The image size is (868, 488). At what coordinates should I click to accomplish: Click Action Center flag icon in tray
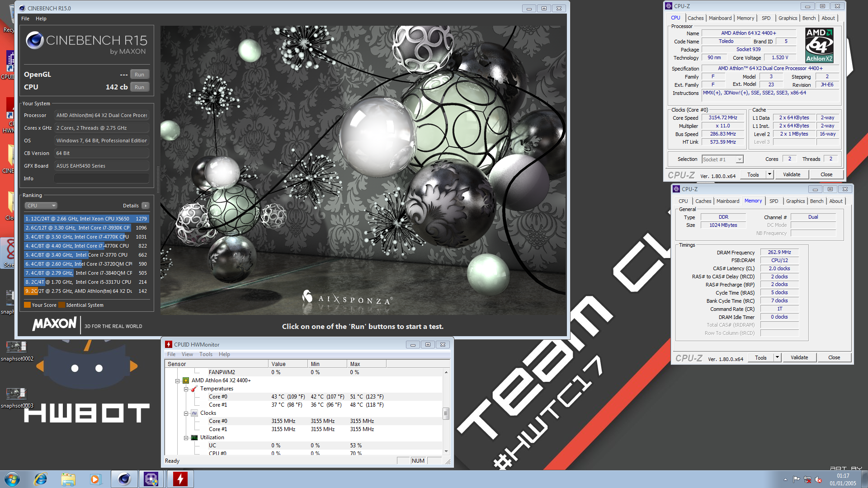tap(796, 479)
